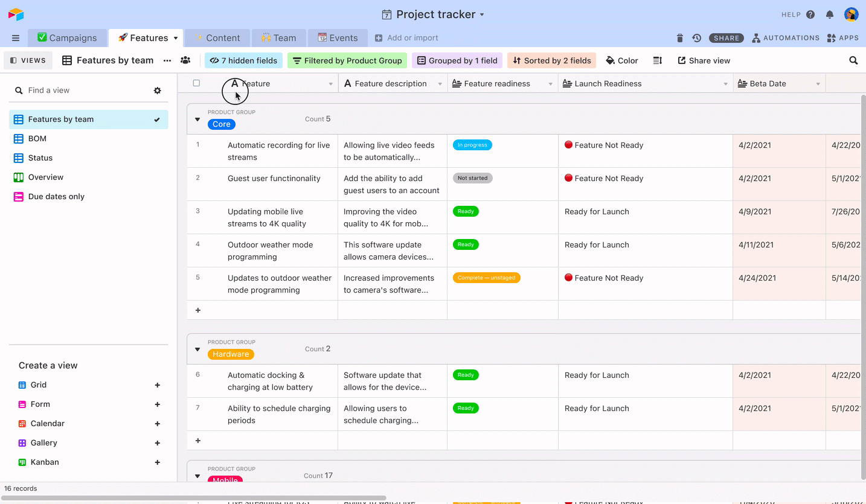Open the hamburger menu next to Campaigns tab
The height and width of the screenshot is (504, 866).
pos(15,37)
